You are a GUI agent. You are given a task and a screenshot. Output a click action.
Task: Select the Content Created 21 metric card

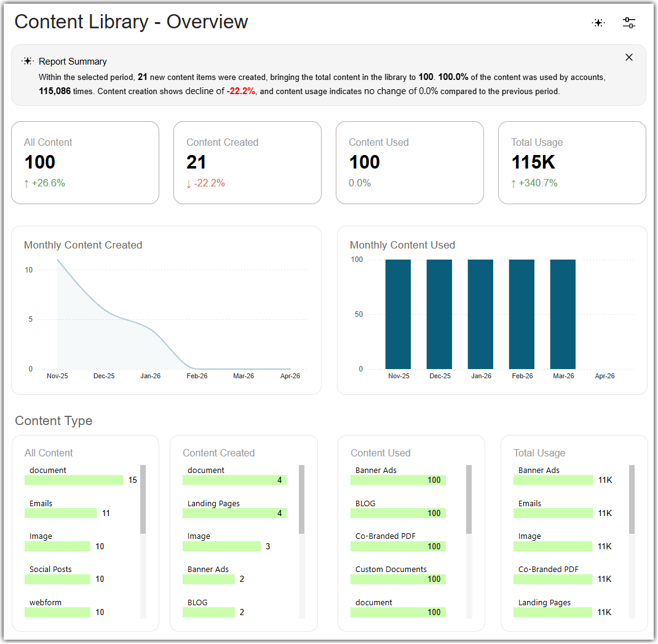coord(248,163)
